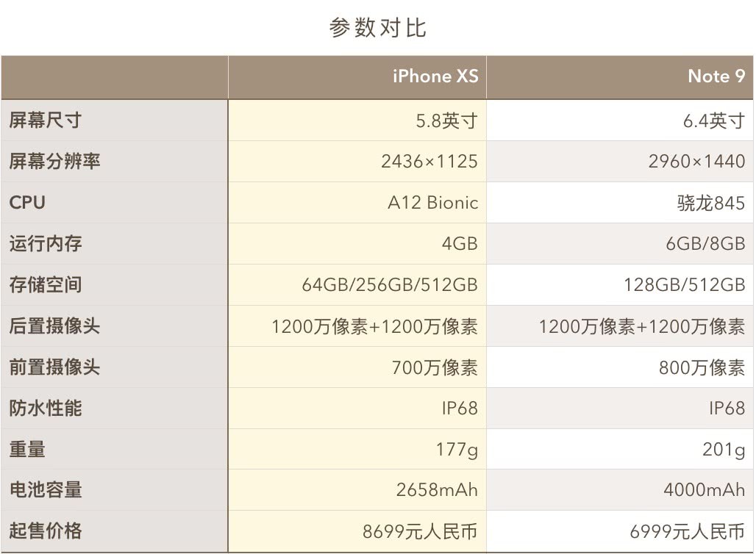The height and width of the screenshot is (554, 756).
Task: Click the 6GB/8GB memory cell
Action: pos(705,244)
